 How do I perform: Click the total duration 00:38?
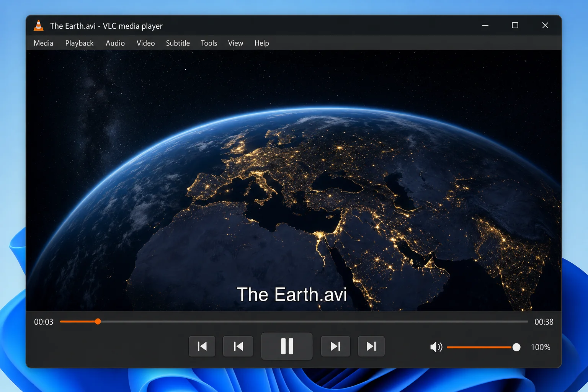(x=544, y=322)
